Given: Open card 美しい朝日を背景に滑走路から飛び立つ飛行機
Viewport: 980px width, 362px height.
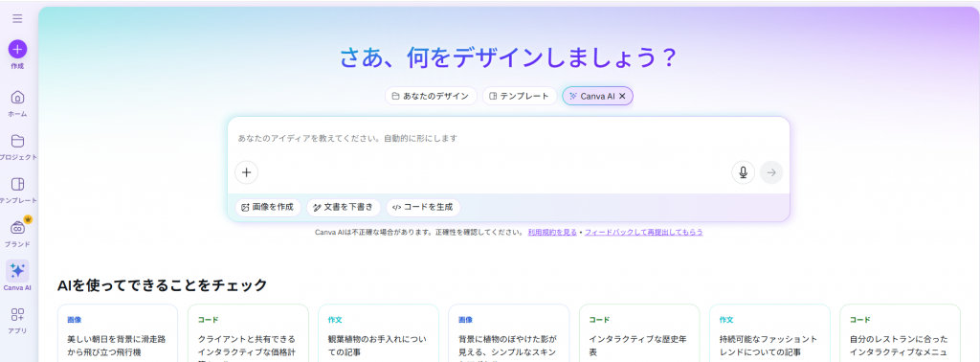Looking at the screenshot, I should point(118,332).
